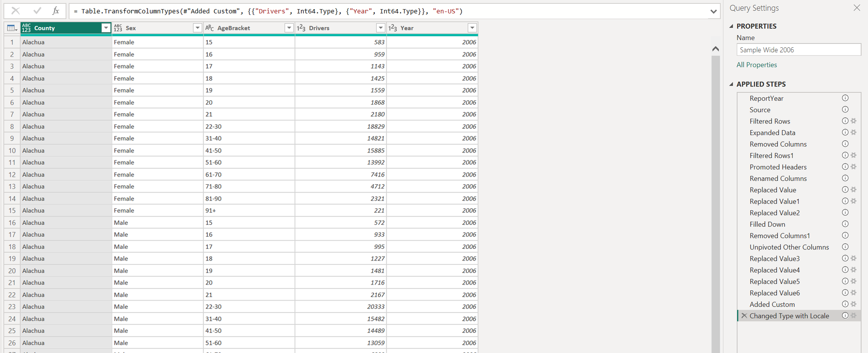This screenshot has height=353, width=868.
Task: Open settings gear for Added Custom step
Action: [x=854, y=304]
